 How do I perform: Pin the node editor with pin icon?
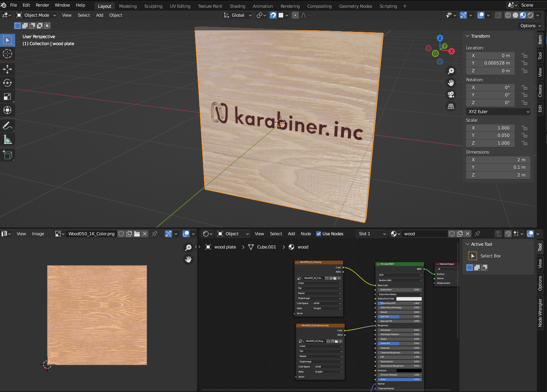(477, 234)
